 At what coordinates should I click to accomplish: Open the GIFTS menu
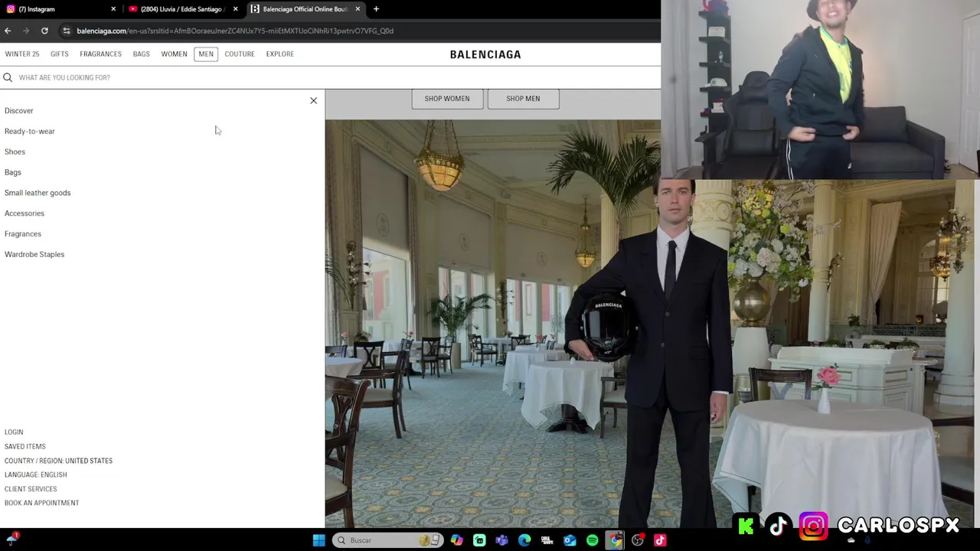(60, 54)
